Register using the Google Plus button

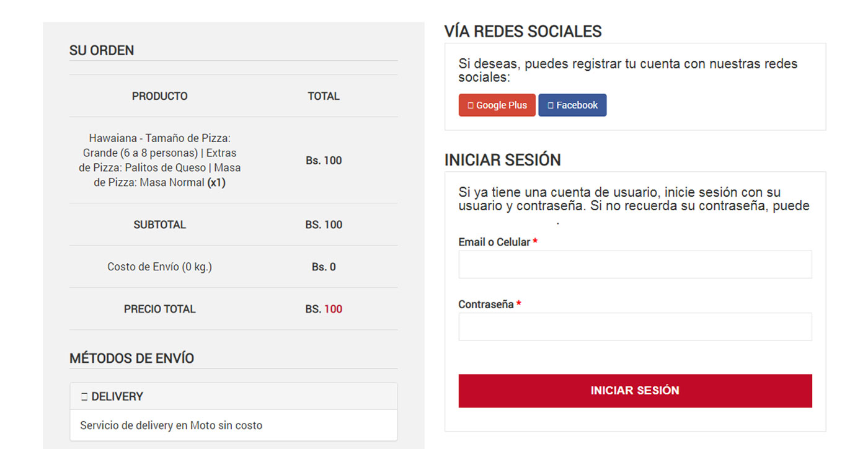(497, 105)
